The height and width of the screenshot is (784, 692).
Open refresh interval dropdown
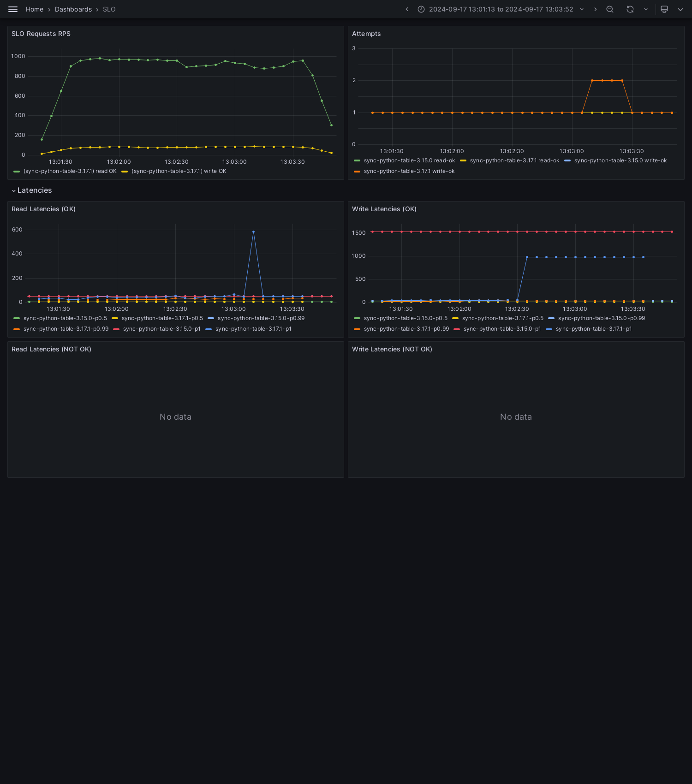click(x=646, y=9)
